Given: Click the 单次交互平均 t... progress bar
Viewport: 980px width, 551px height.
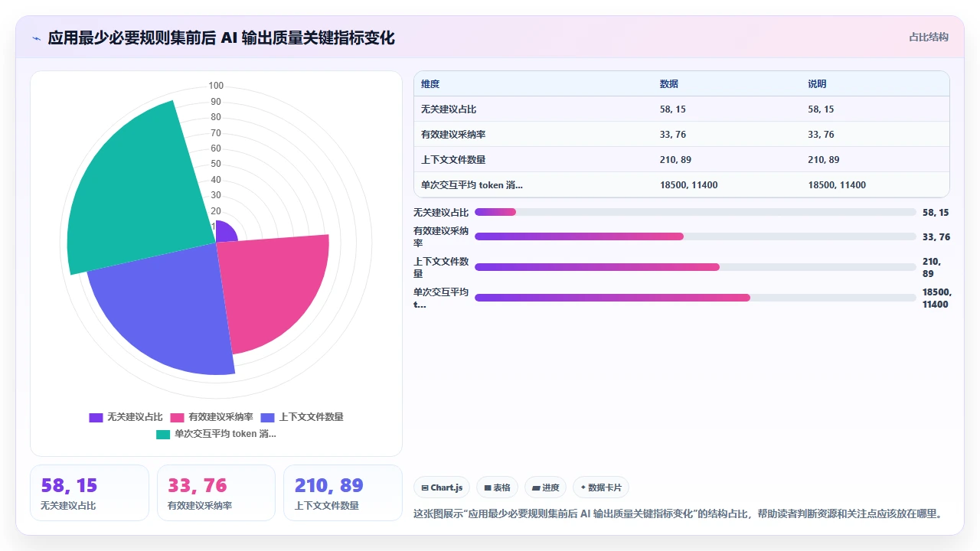Looking at the screenshot, I should click(x=695, y=298).
